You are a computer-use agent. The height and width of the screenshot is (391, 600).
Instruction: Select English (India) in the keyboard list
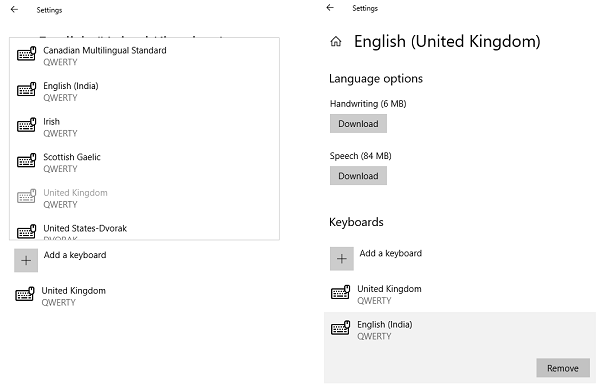(144, 92)
